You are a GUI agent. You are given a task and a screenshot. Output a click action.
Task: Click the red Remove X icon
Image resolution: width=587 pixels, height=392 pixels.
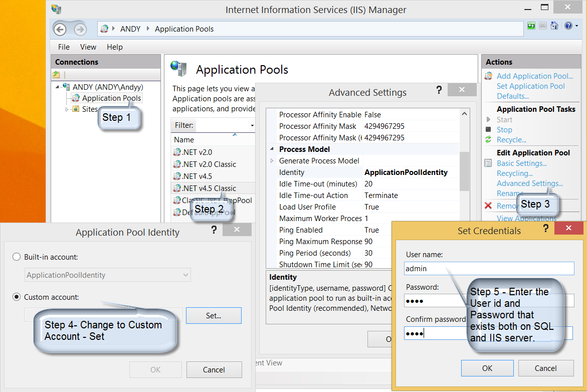[x=488, y=206]
